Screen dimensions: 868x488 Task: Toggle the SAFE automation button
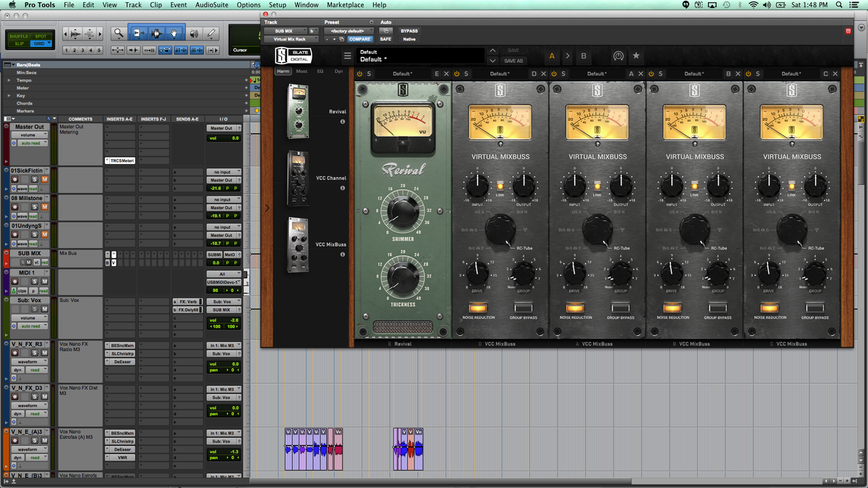[386, 39]
